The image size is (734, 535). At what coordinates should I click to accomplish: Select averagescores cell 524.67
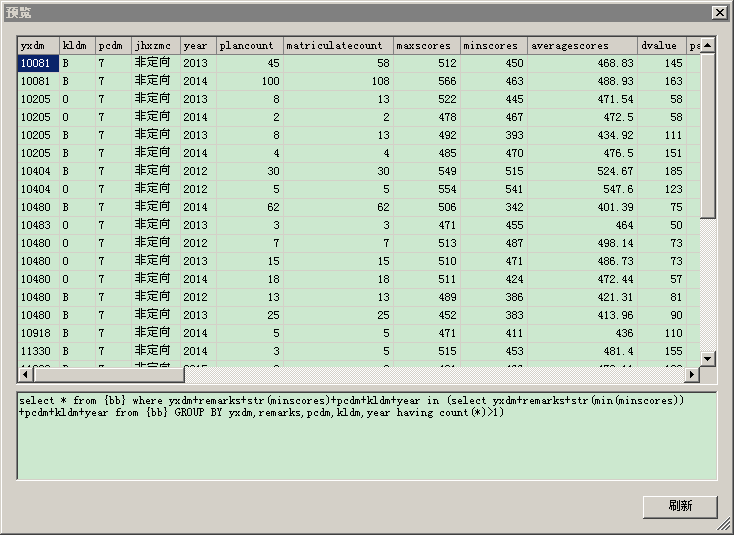582,171
